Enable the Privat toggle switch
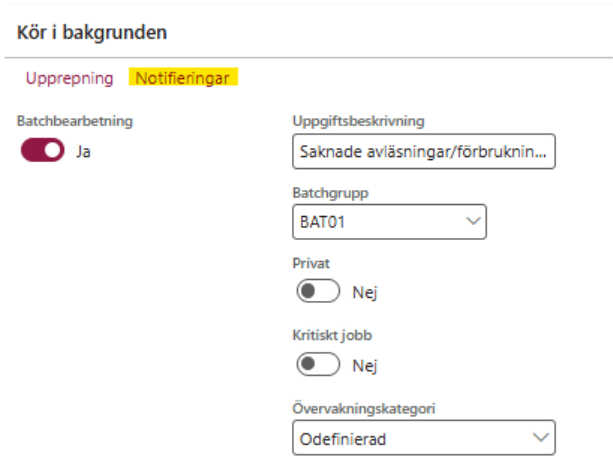Image resolution: width=613 pixels, height=466 pixels. tap(318, 292)
